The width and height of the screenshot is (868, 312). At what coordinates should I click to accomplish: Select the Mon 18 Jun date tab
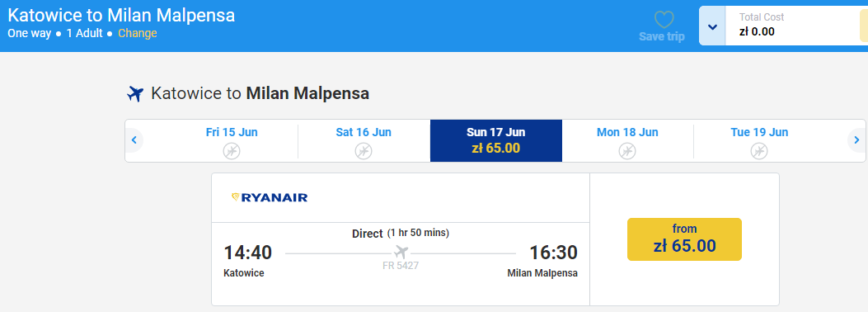(627, 141)
